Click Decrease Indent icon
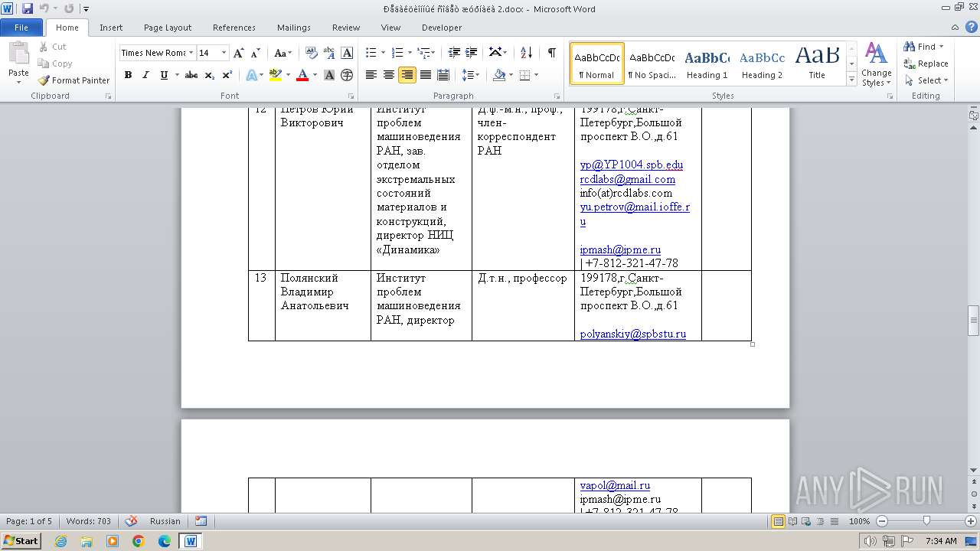This screenshot has width=980, height=551. [x=454, y=53]
